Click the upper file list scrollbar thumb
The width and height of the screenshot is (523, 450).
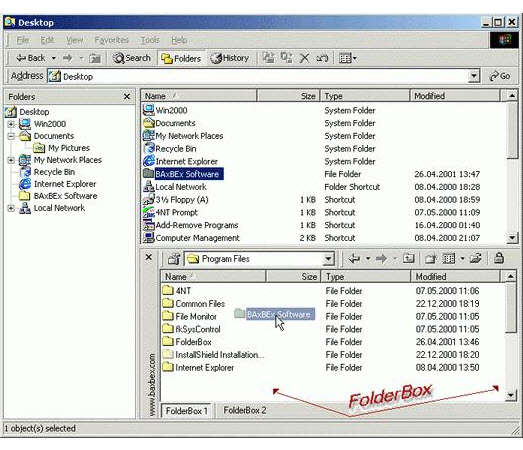512,130
